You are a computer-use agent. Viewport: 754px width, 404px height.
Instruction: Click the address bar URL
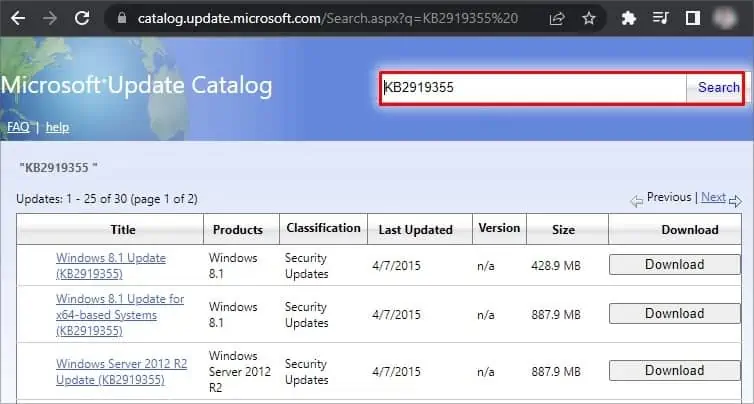click(x=327, y=18)
